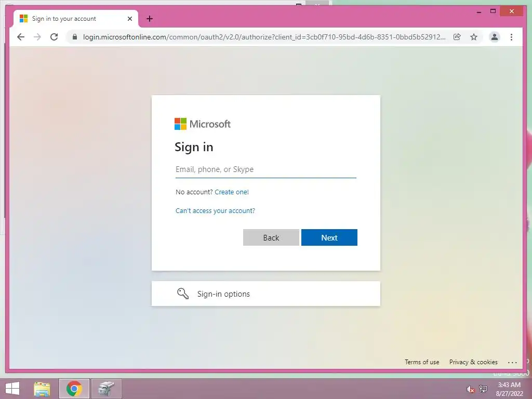Click the network tray icon
This screenshot has width=532, height=399.
[x=483, y=389]
